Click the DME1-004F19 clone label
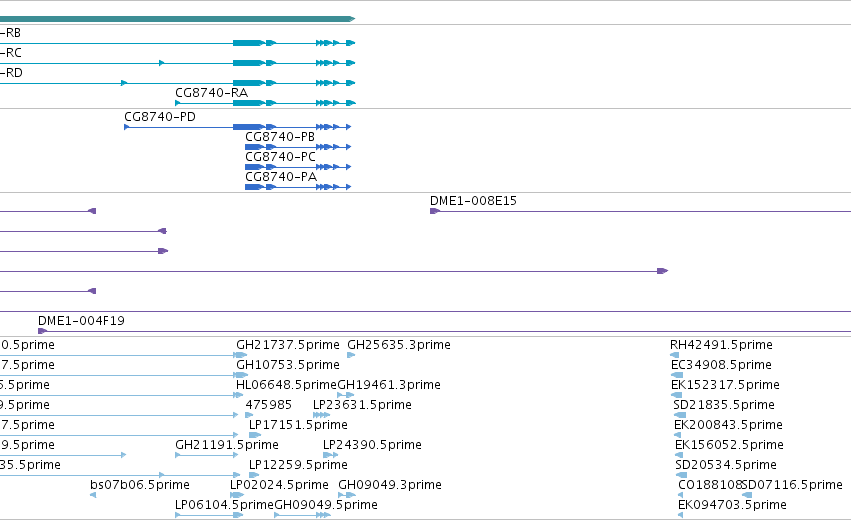 click(x=81, y=321)
